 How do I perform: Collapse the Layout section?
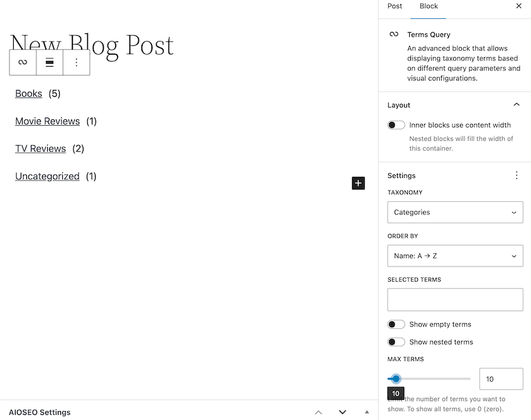[x=517, y=104]
